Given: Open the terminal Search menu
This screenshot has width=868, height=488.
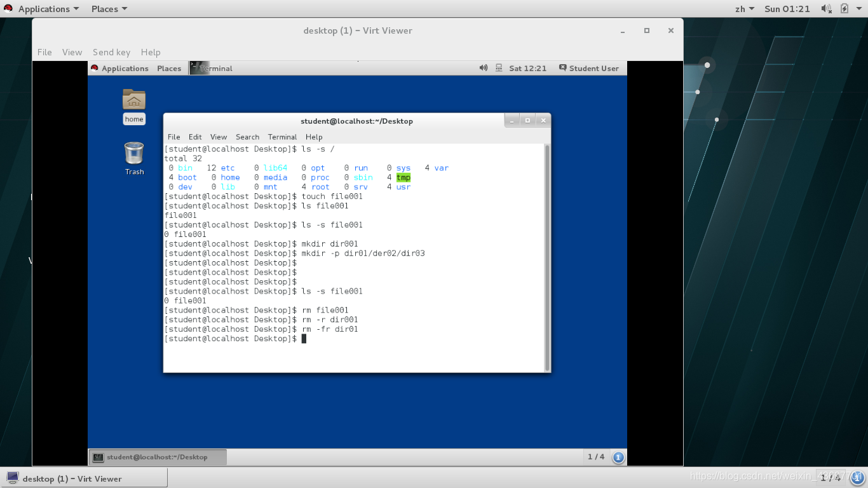Looking at the screenshot, I should coord(247,137).
